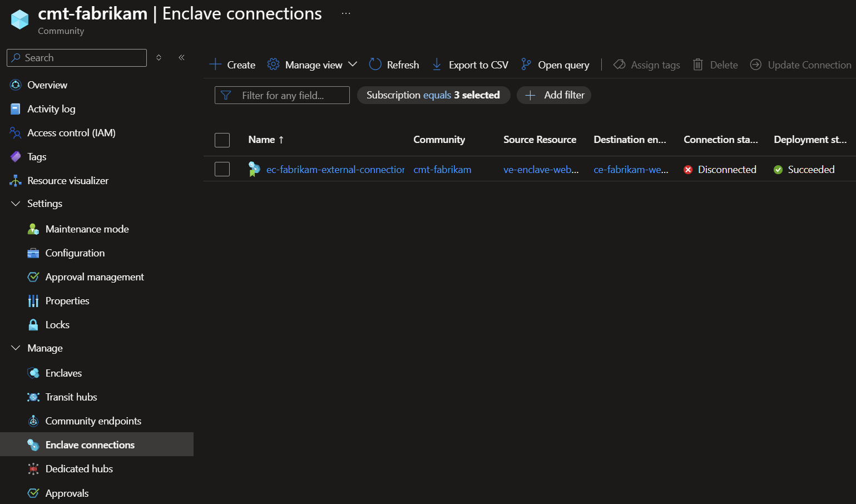Click the Delete toolbar button

click(x=715, y=65)
